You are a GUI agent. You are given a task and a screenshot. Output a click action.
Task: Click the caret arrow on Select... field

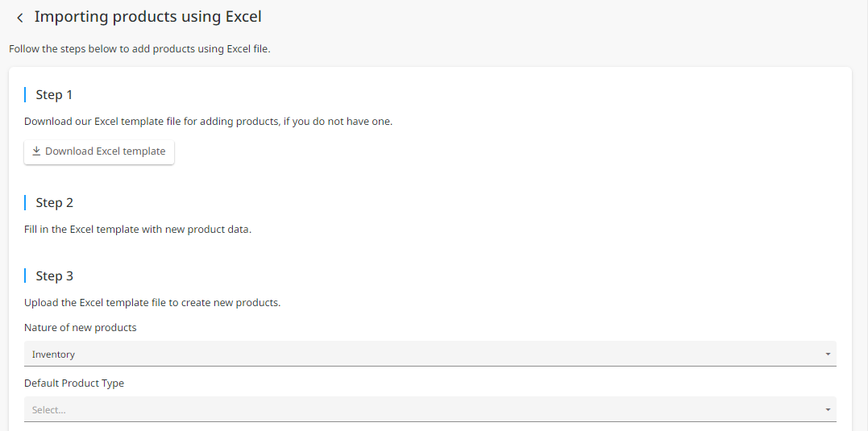tap(828, 410)
